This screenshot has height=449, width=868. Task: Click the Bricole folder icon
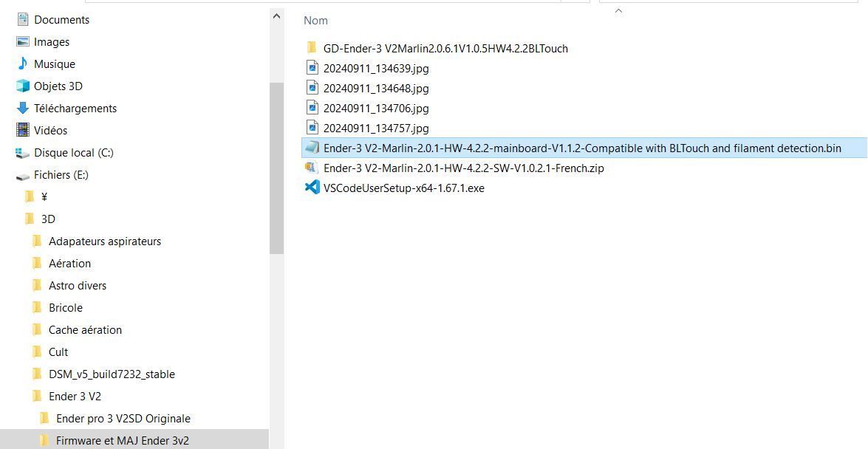37,306
